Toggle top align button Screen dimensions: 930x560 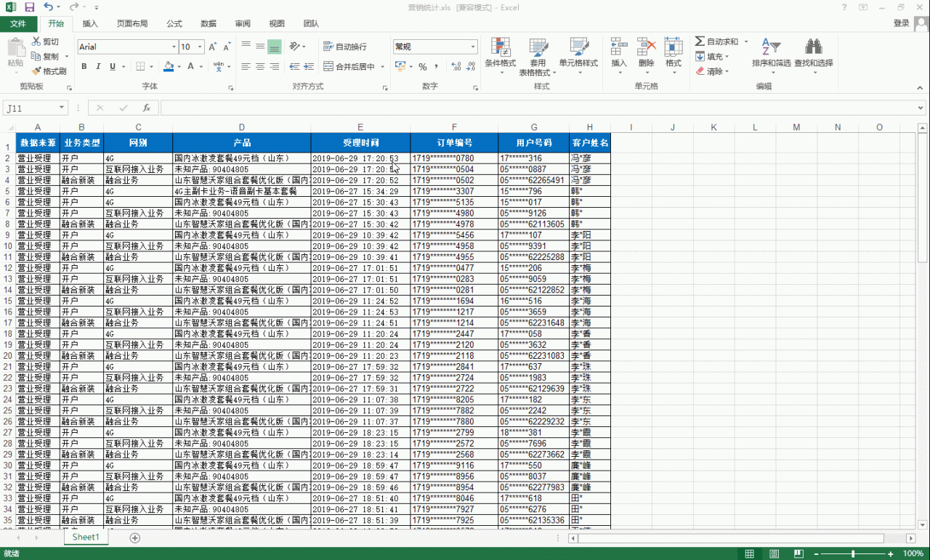246,46
